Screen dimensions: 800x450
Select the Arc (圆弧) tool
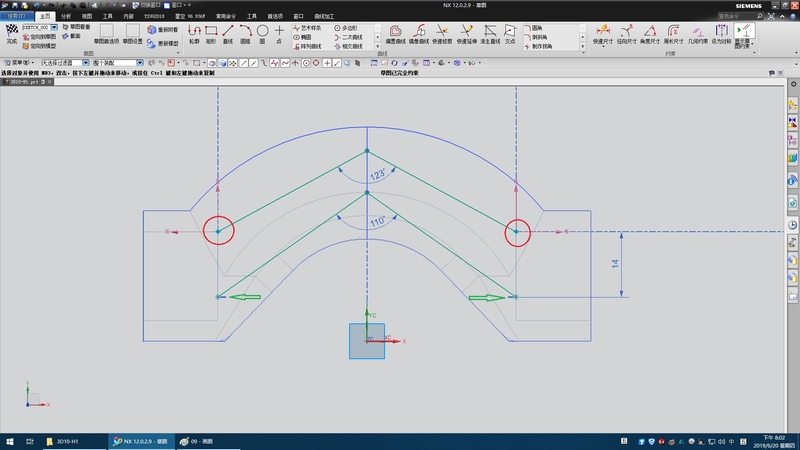pos(245,34)
